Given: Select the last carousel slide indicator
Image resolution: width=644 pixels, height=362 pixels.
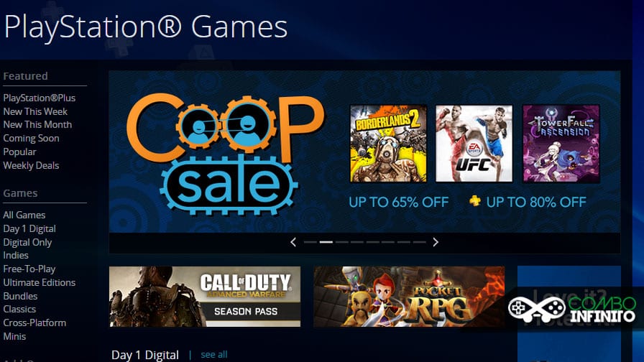Looking at the screenshot, I should [x=419, y=242].
